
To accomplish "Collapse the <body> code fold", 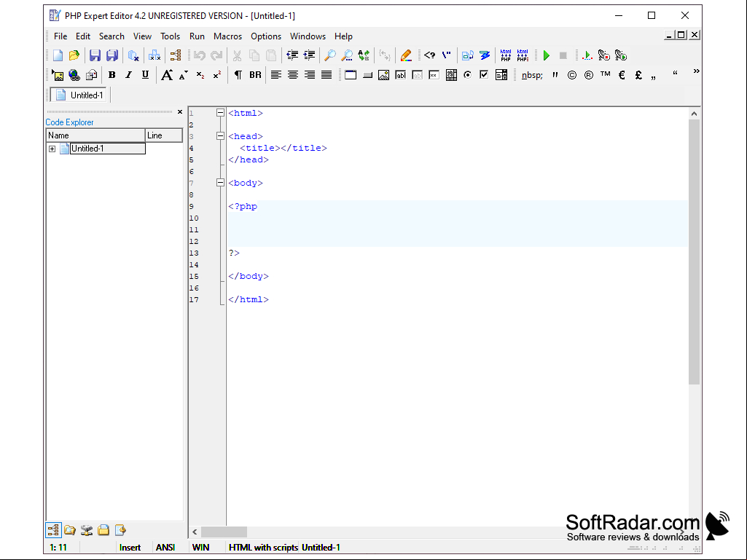I will pos(220,183).
